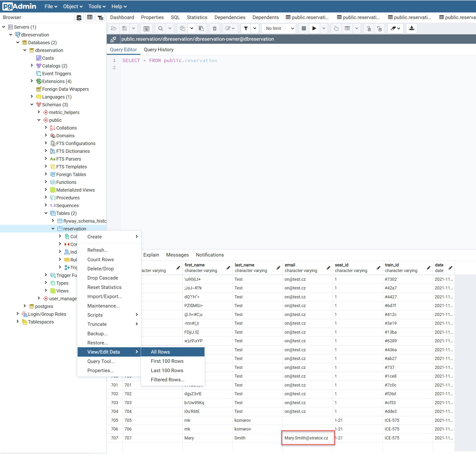The image size is (476, 454).
Task: Switch to the Query History tab
Action: 158,50
